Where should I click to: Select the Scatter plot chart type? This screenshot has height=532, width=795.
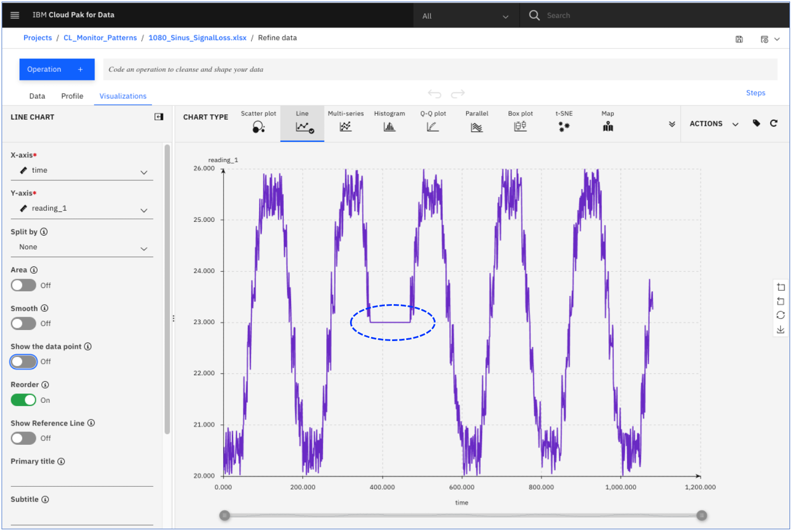click(x=258, y=122)
